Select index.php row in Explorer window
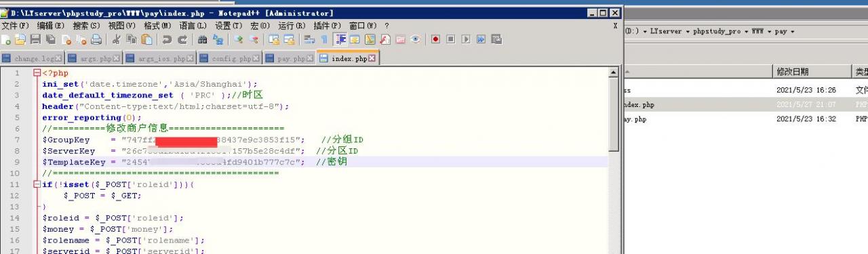The height and width of the screenshot is (254, 868). (746, 104)
